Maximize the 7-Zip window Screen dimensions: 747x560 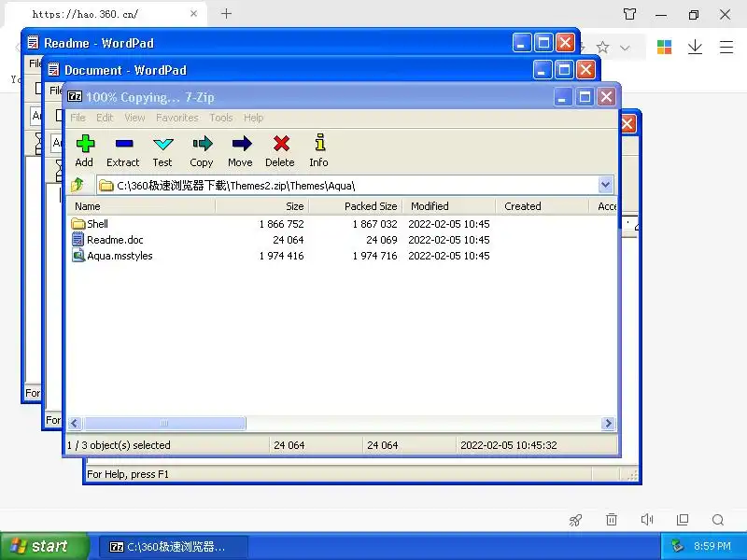click(x=585, y=97)
